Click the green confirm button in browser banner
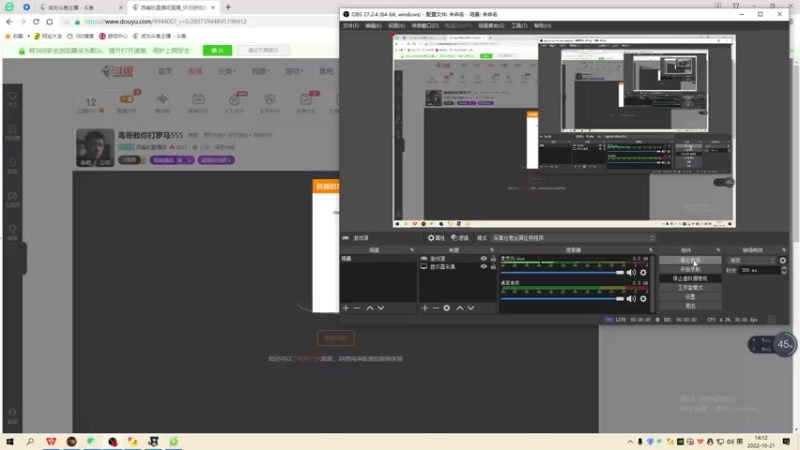The width and height of the screenshot is (800, 450). tap(217, 51)
